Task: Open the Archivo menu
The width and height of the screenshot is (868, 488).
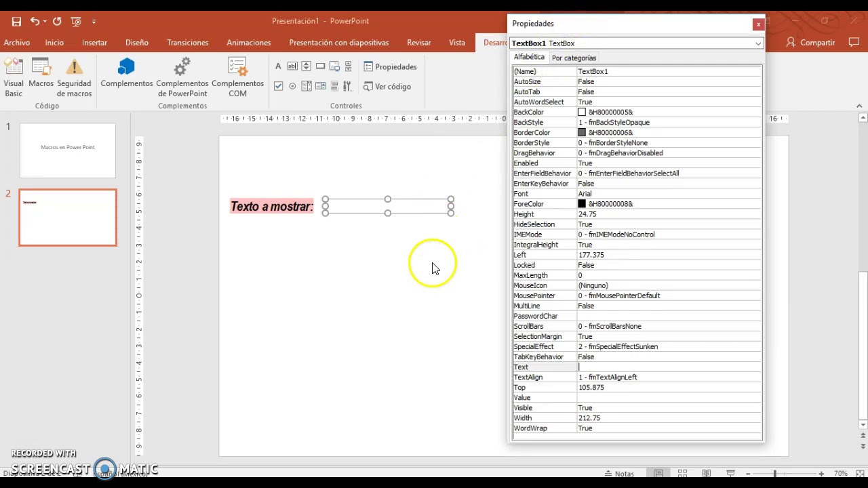Action: click(x=17, y=43)
